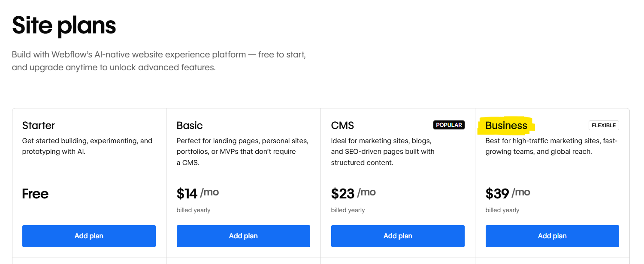Add the CMS plan
The image size is (644, 264).
point(398,236)
